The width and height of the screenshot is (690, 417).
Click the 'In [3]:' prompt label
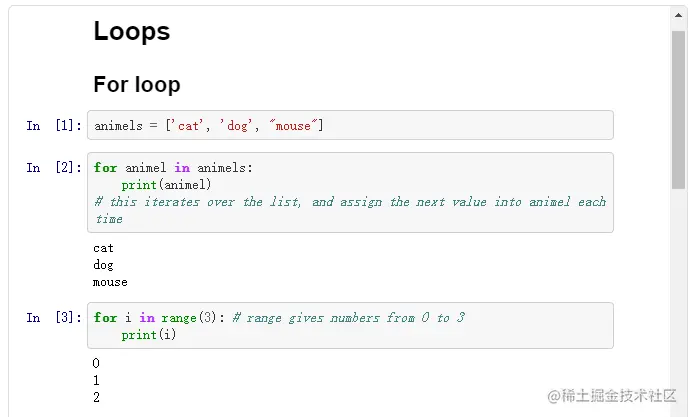[54, 318]
